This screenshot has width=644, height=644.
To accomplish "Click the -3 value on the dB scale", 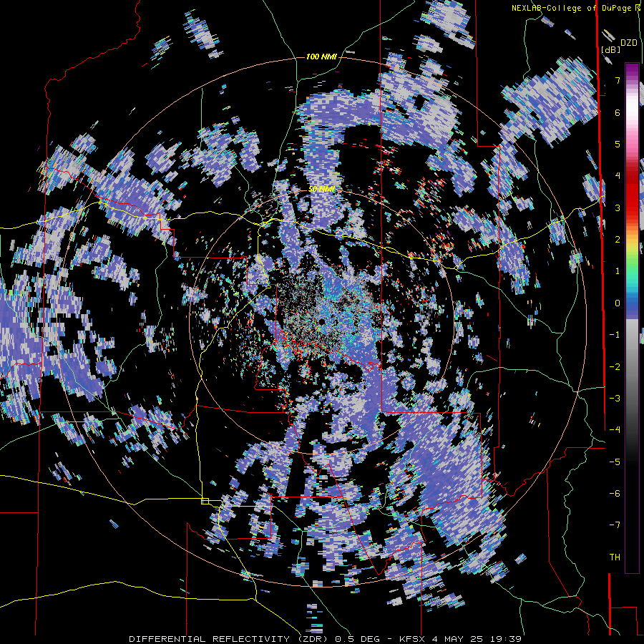I will [x=615, y=399].
